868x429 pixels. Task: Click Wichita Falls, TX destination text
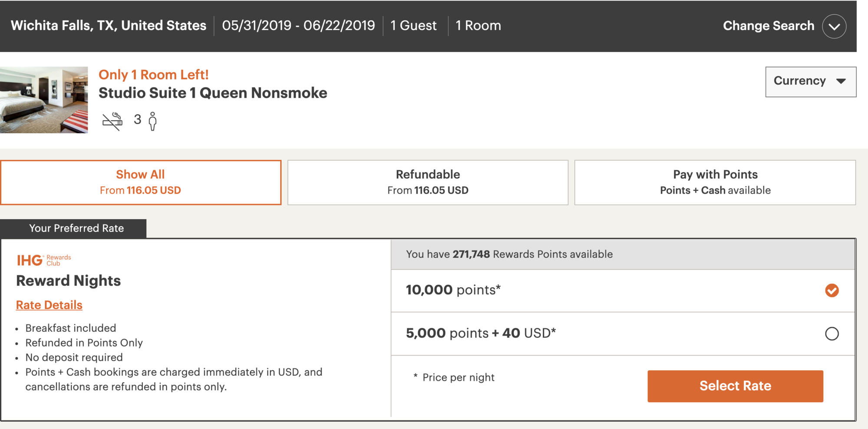coord(108,26)
